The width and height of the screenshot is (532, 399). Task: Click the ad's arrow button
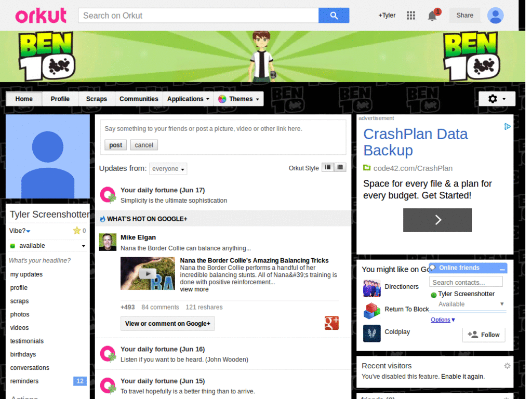(437, 220)
